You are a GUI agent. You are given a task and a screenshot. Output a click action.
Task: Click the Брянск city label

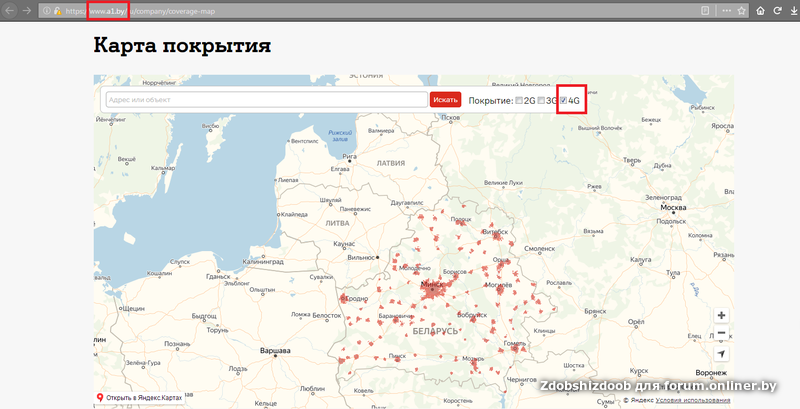[x=595, y=311]
